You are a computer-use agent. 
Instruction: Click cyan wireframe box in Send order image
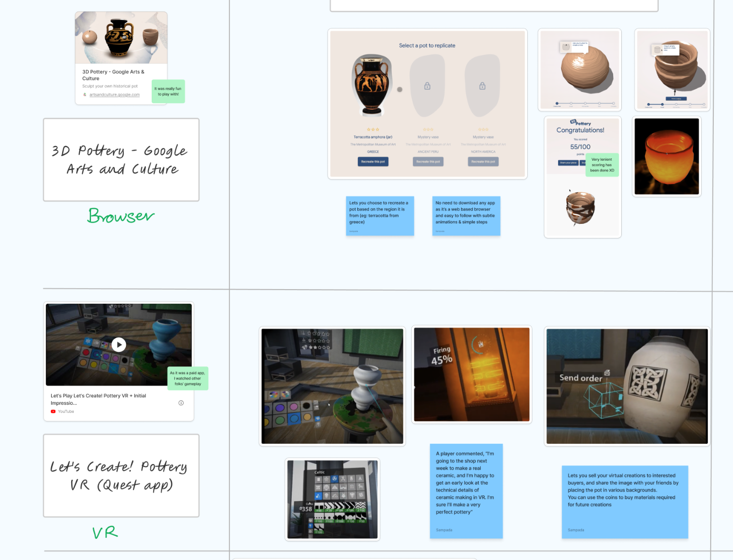(x=604, y=399)
